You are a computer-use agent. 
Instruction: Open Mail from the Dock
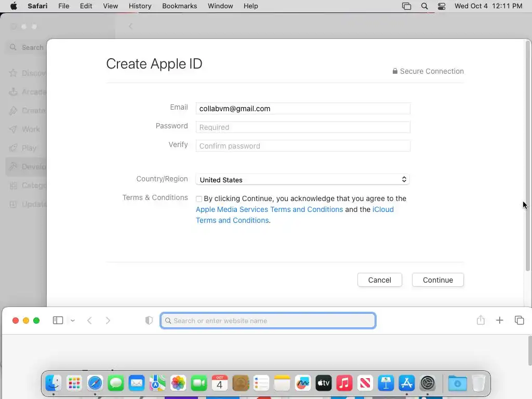coord(137,383)
